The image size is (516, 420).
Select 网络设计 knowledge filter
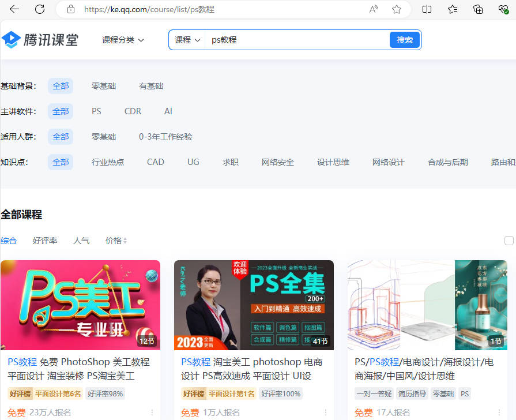coord(389,162)
